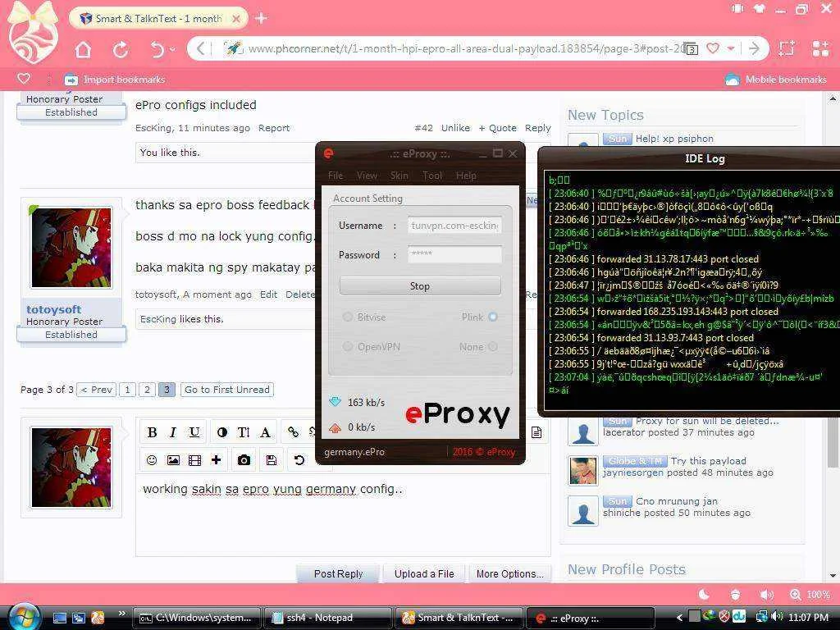This screenshot has height=630, width=840.
Task: Save the draft with floppy icon
Action: click(x=271, y=460)
